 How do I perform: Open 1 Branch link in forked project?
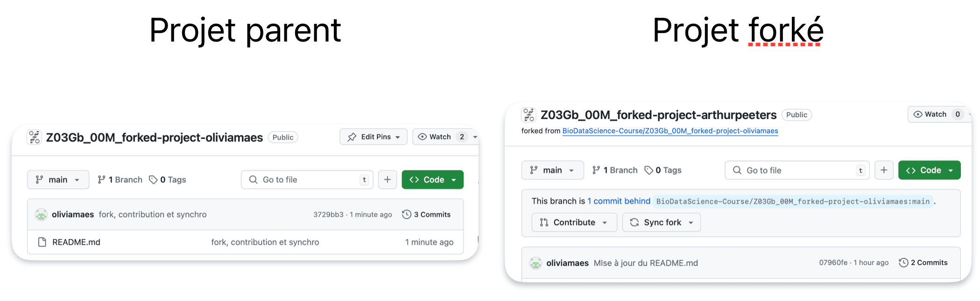click(614, 170)
